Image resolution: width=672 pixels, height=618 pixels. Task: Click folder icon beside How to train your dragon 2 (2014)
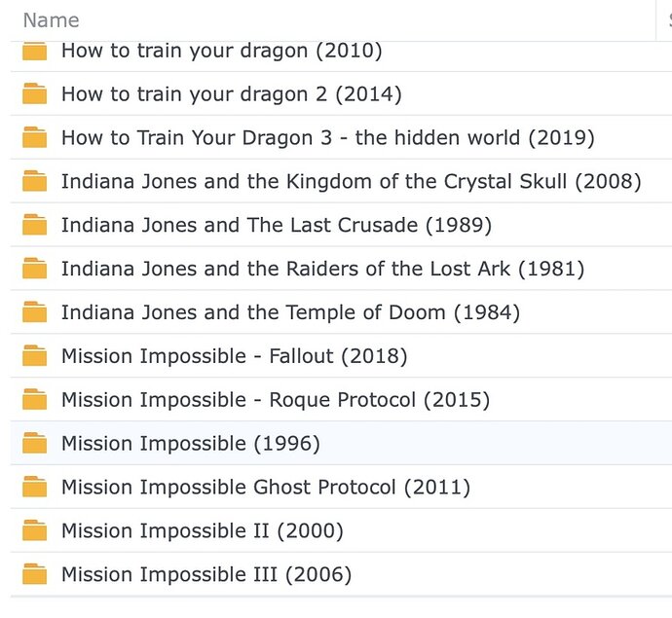pos(35,94)
